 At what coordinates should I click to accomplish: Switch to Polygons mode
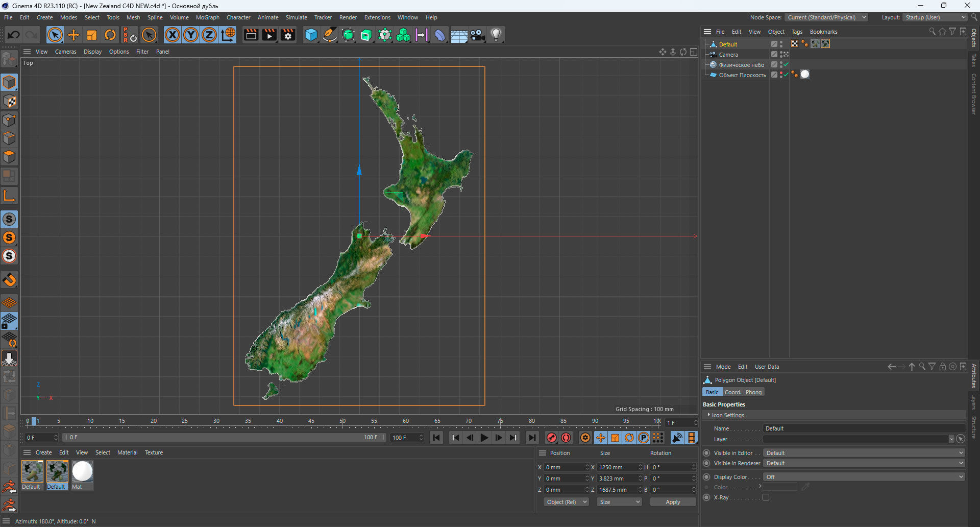pos(9,157)
